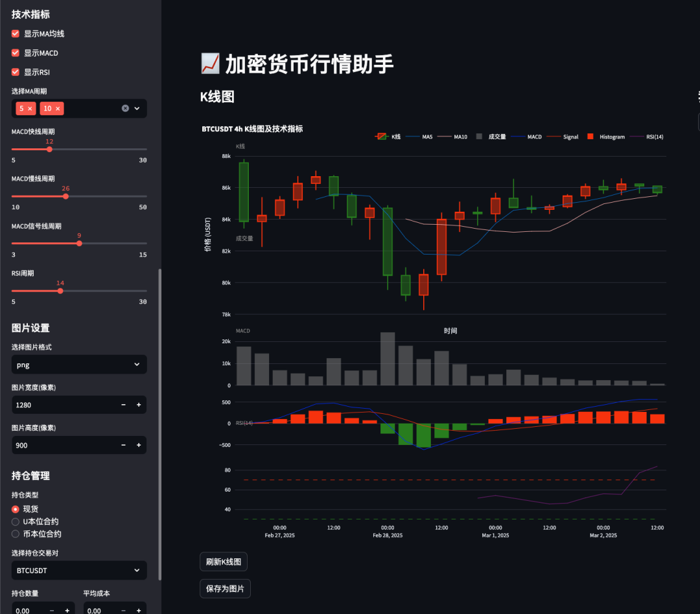Viewport: 700px width, 614px height.
Task: Click the 刷新K线图 button
Action: [x=223, y=561]
